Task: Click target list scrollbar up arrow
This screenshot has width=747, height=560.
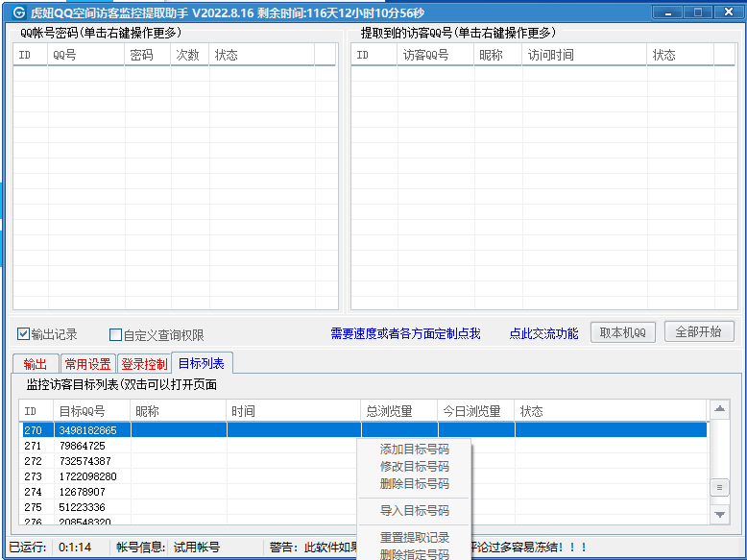Action: pyautogui.click(x=720, y=409)
